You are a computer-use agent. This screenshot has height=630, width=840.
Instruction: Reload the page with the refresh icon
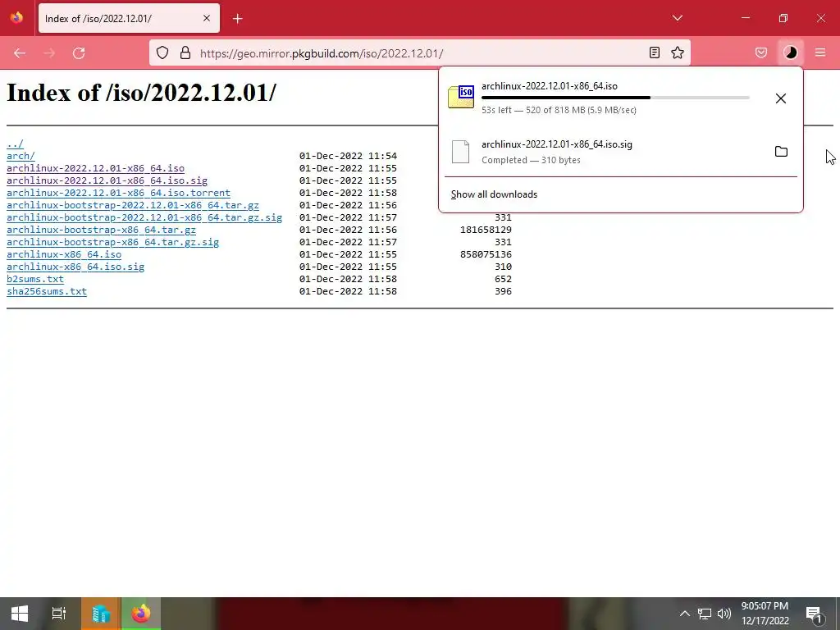(x=79, y=53)
